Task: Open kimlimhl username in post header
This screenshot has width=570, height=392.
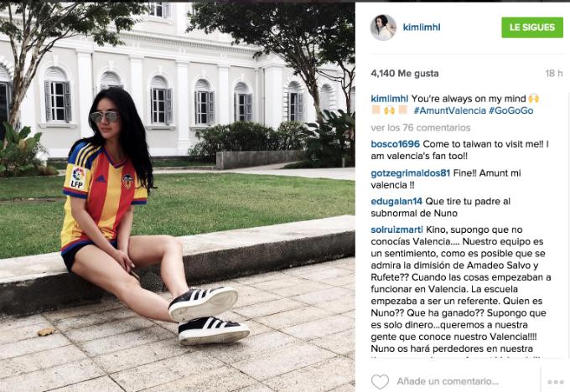Action: pos(422,28)
